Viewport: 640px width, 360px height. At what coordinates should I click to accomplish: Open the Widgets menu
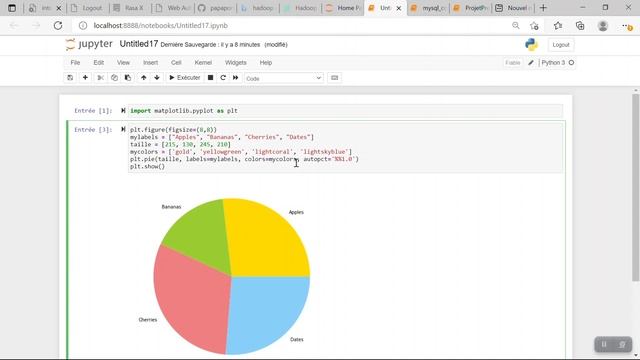(236, 62)
